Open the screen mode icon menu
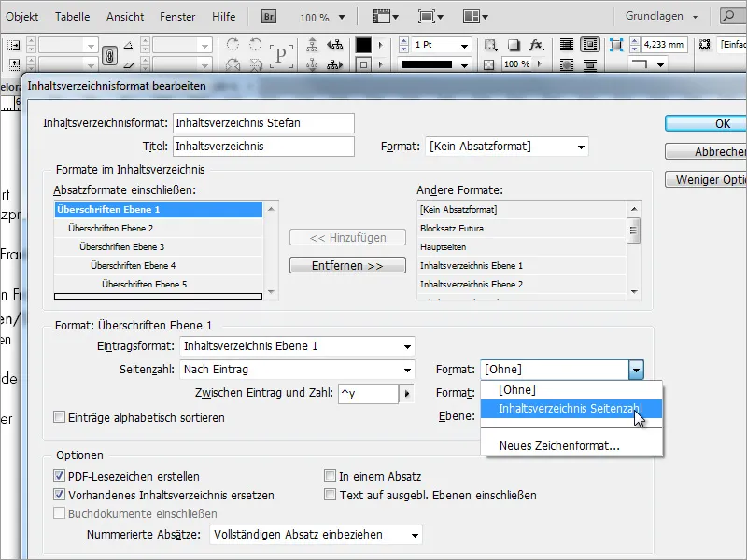This screenshot has width=747, height=560. (430, 17)
